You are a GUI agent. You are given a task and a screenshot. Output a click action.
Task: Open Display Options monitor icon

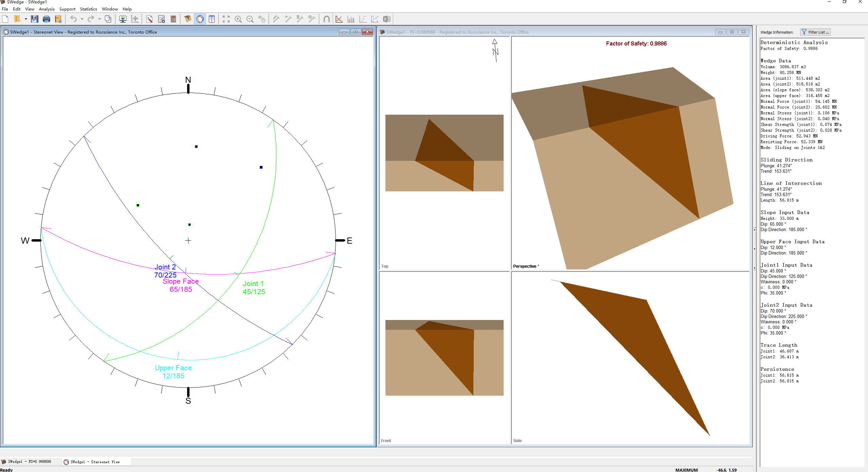pyautogui.click(x=123, y=19)
